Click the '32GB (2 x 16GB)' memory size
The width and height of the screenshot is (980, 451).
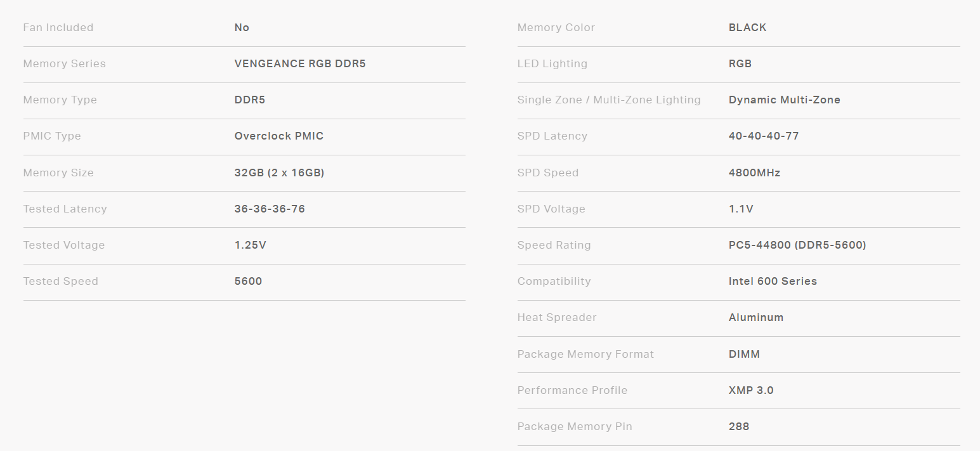(x=279, y=173)
